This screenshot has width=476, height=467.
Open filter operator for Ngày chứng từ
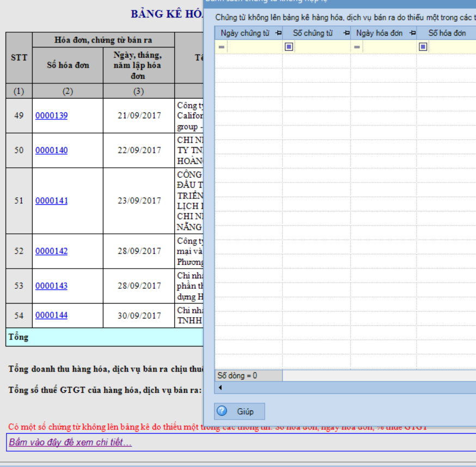(x=221, y=47)
